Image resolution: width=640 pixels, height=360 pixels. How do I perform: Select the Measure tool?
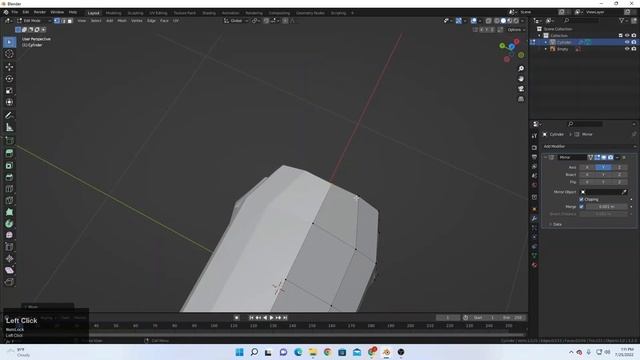click(9, 127)
